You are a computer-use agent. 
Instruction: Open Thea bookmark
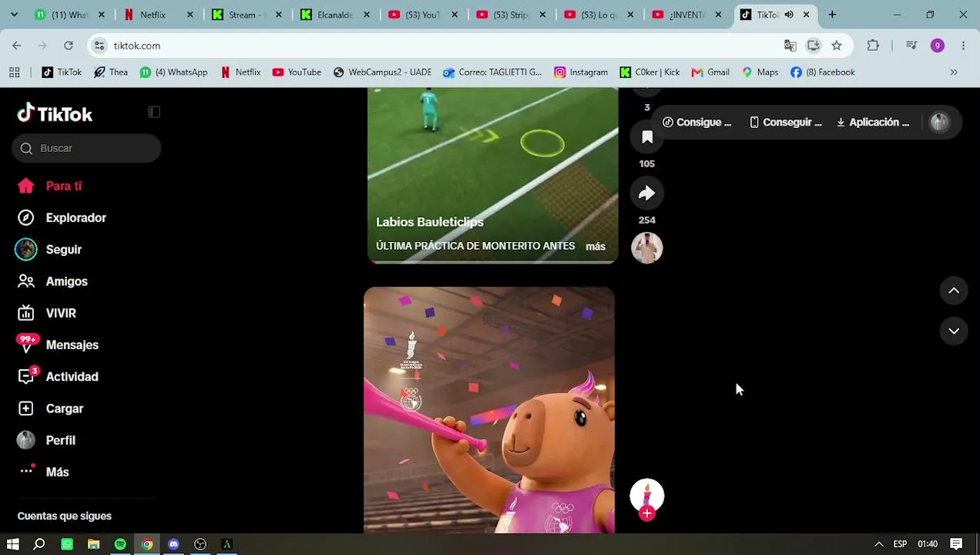click(110, 72)
